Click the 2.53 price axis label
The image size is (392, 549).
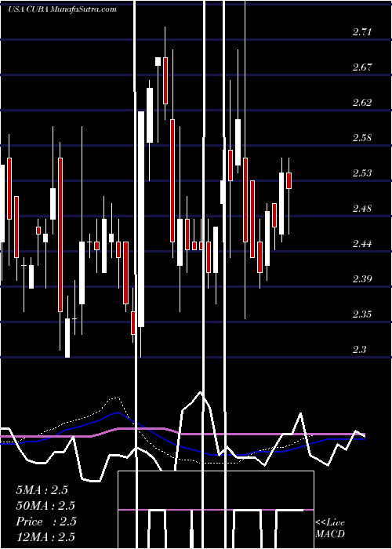(x=362, y=173)
